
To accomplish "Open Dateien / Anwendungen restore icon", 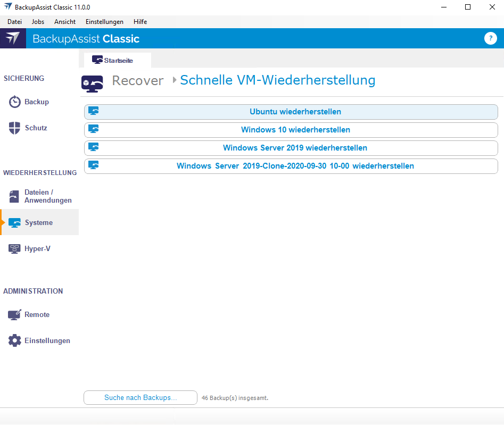I will coord(14,196).
